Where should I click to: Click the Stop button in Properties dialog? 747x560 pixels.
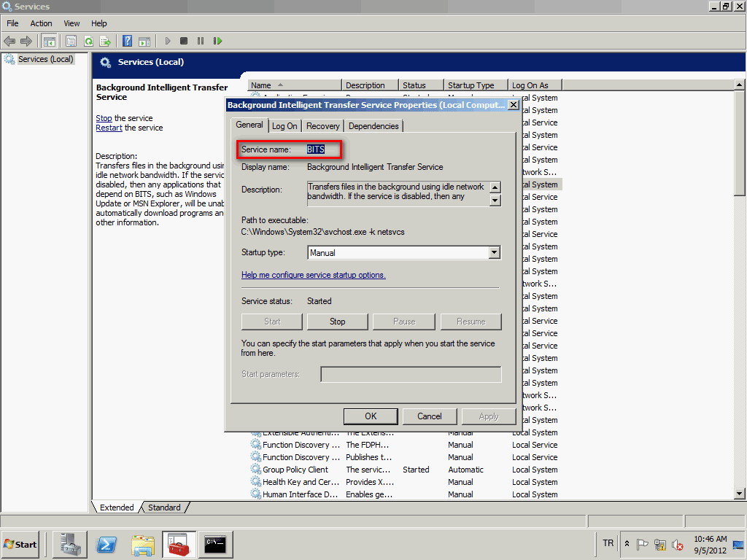coord(337,322)
